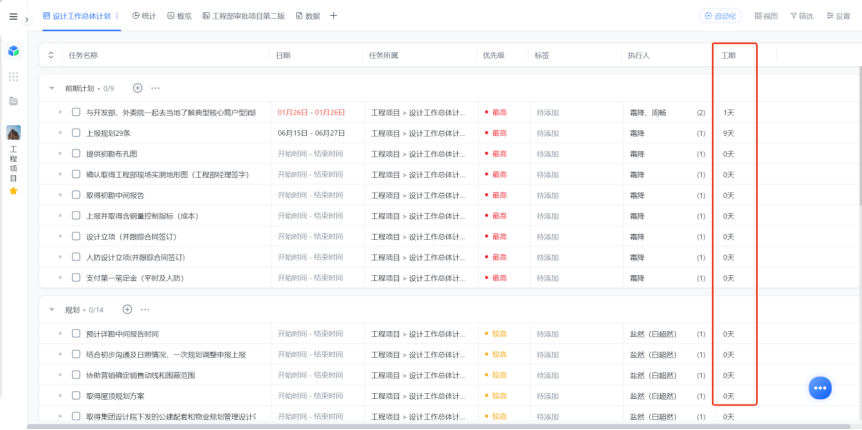Check the 协助营销确定销售动线和围蔽范围 checkbox
862x430 pixels.
pos(76,375)
